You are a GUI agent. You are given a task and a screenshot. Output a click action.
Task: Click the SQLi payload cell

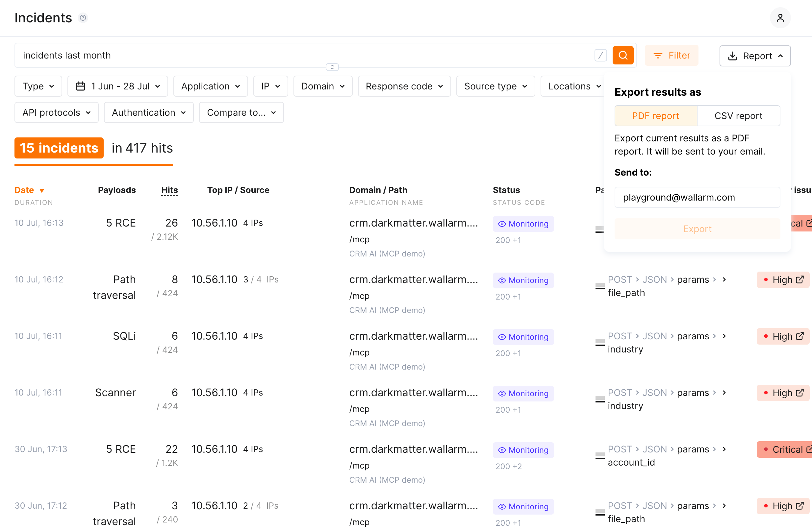click(x=124, y=336)
